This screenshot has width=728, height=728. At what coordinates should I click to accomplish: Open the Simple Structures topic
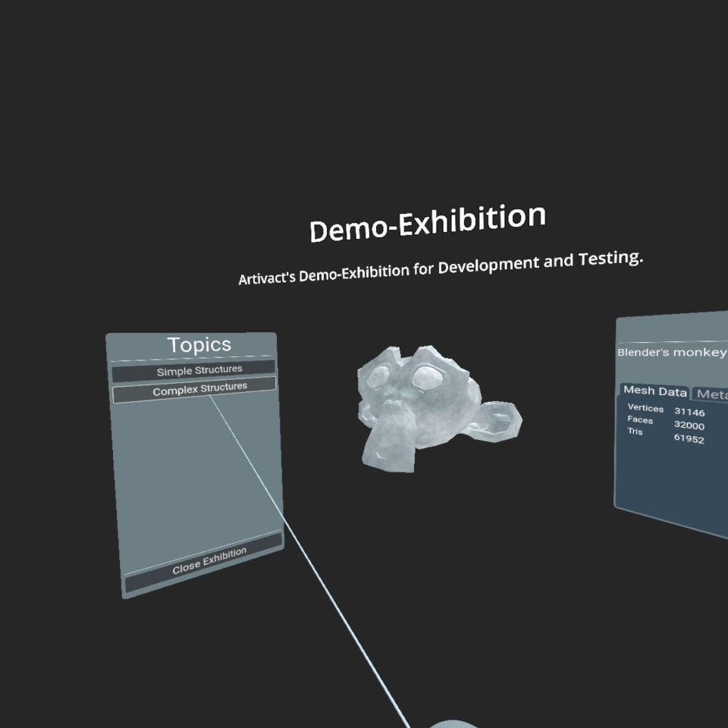(x=193, y=371)
